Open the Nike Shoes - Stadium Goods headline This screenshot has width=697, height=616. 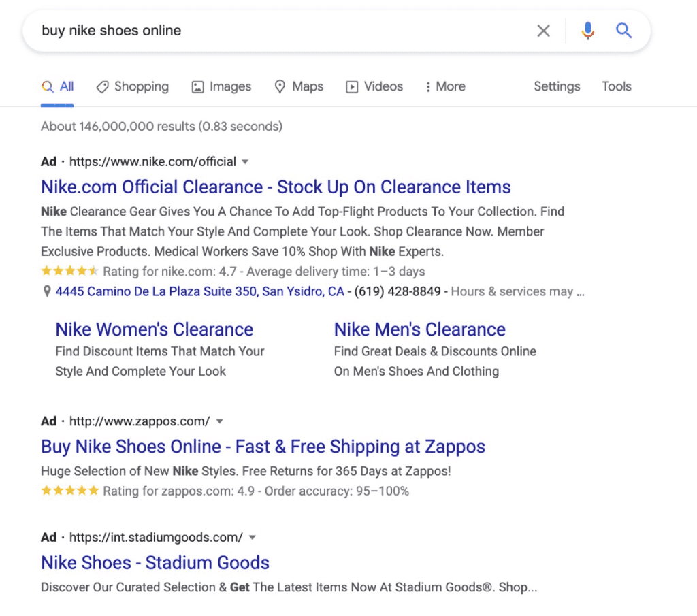click(x=155, y=563)
